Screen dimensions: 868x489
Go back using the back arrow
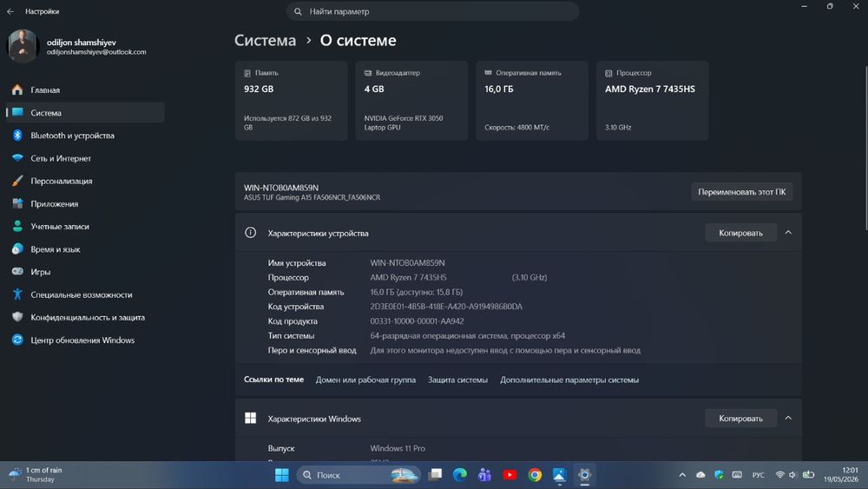[x=10, y=11]
